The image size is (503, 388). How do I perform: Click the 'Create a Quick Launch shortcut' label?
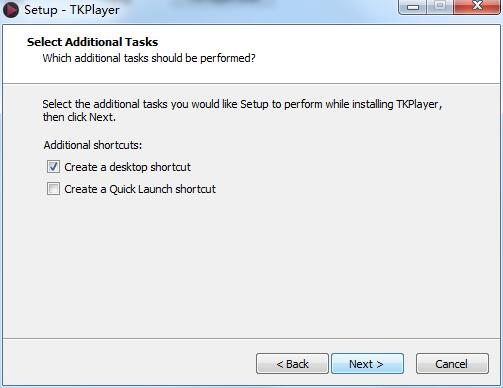(x=140, y=189)
